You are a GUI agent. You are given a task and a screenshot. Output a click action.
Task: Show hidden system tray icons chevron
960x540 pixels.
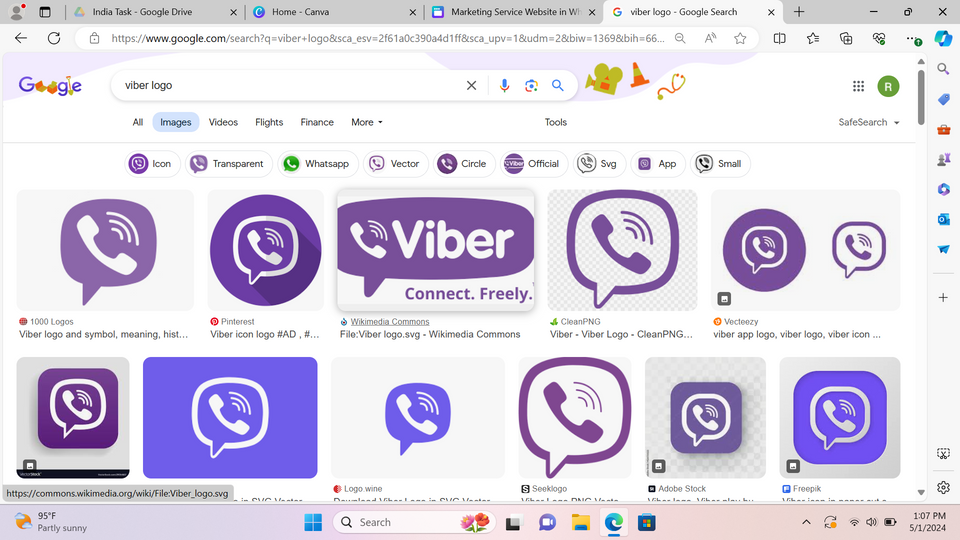pyautogui.click(x=806, y=522)
